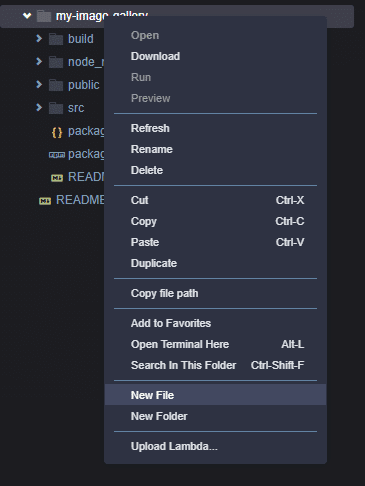This screenshot has width=365, height=486.
Task: Select Copy file path option
Action: point(215,293)
